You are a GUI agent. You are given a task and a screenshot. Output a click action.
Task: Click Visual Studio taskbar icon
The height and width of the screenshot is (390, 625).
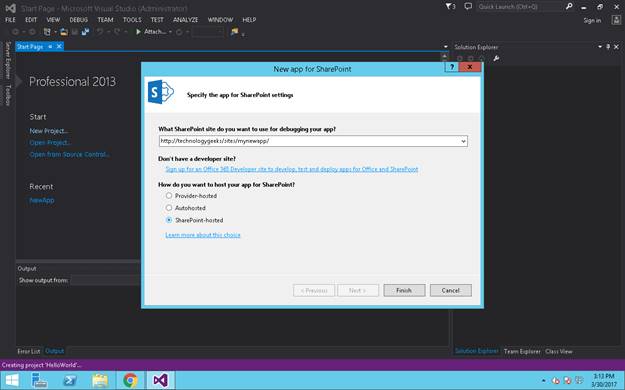(160, 380)
